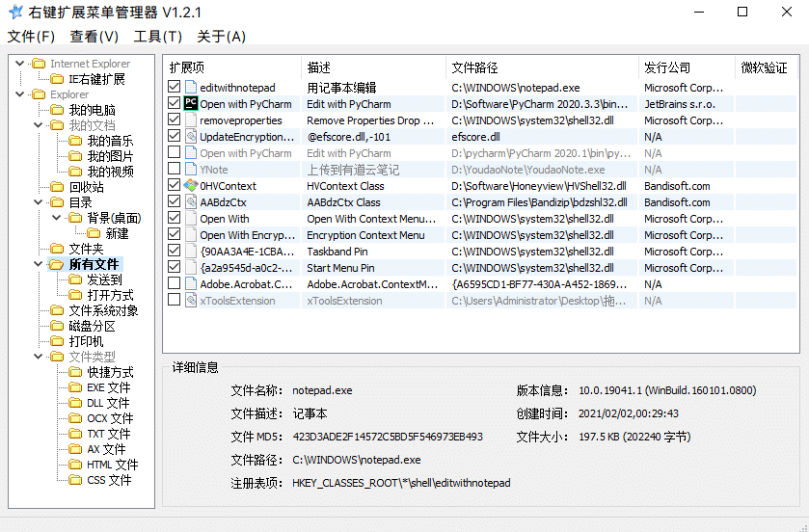809x532 pixels.
Task: Open the 查看(V) menu
Action: (94, 37)
